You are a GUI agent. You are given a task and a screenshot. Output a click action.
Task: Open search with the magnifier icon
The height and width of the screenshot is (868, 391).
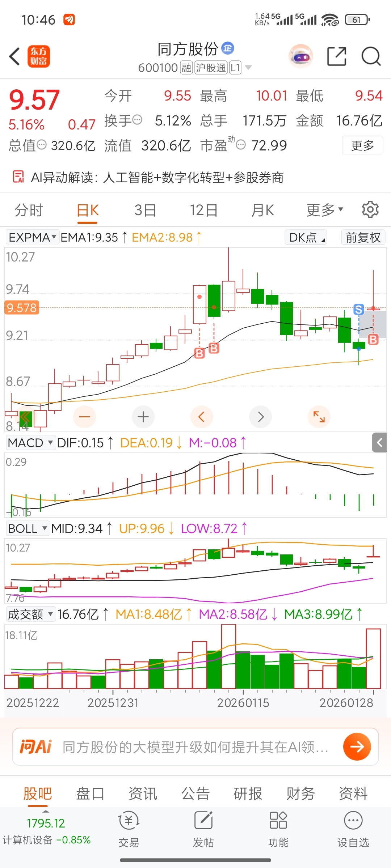tap(371, 56)
